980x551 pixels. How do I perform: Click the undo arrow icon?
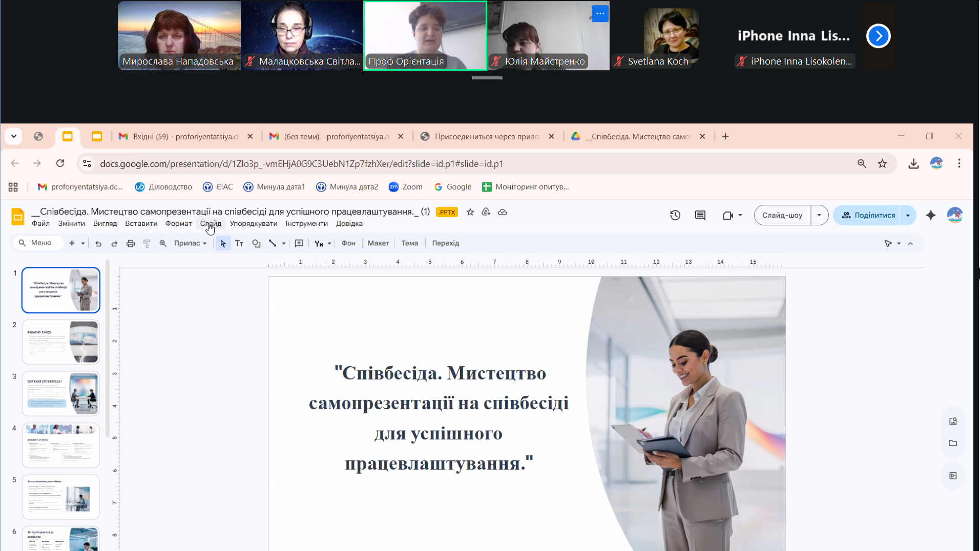98,244
